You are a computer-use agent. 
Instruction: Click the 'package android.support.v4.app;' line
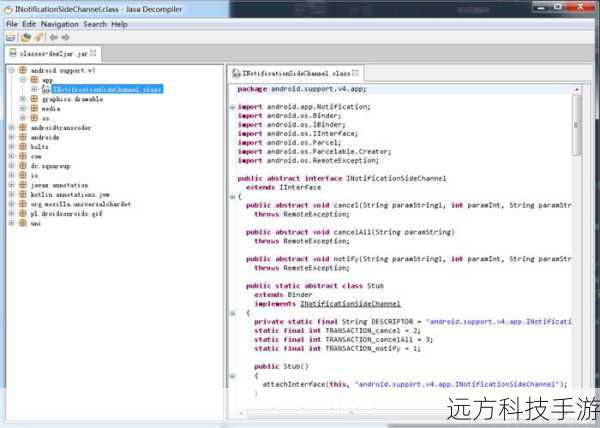[x=302, y=89]
